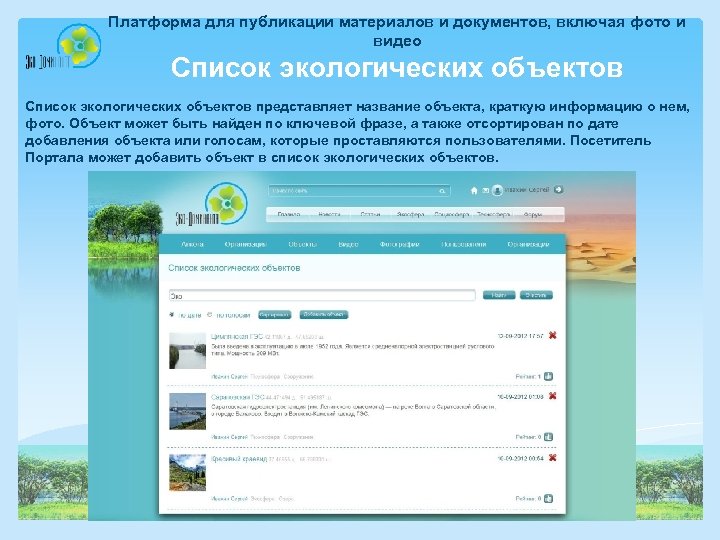Click the Сортировать button
Image resolution: width=720 pixels, height=540 pixels.
275,315
